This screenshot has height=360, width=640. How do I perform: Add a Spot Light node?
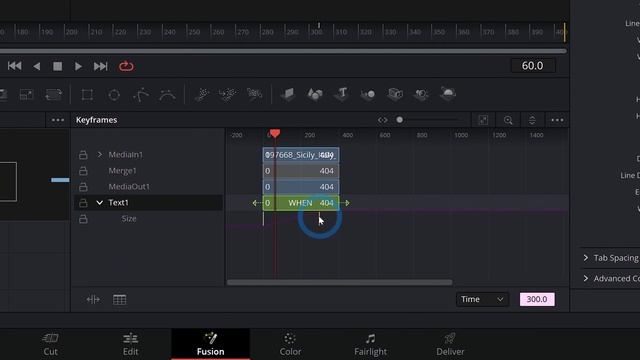coord(421,94)
